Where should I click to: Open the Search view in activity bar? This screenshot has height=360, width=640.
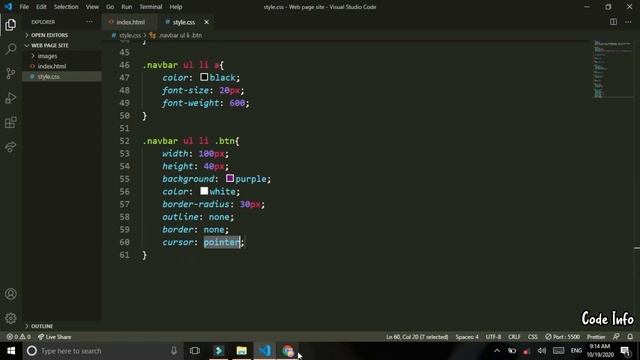pyautogui.click(x=11, y=49)
